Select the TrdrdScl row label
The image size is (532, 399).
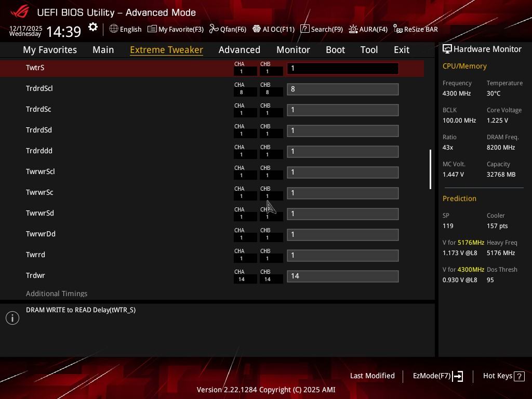[39, 88]
